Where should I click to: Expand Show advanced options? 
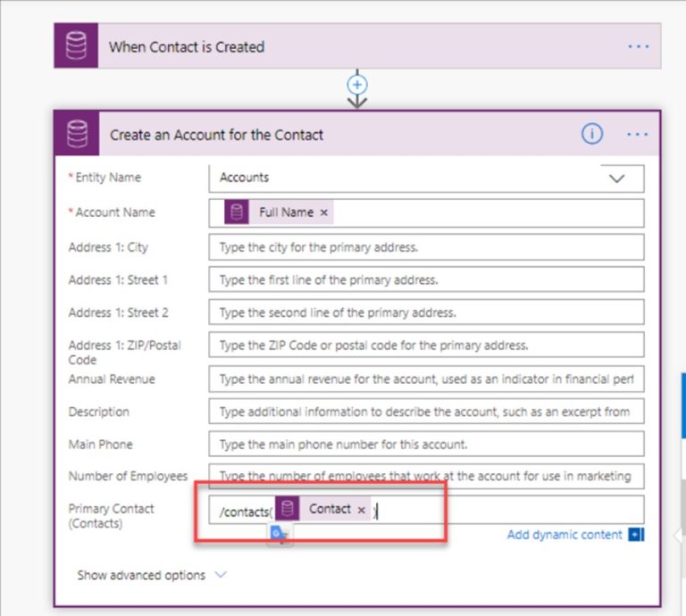click(x=152, y=575)
